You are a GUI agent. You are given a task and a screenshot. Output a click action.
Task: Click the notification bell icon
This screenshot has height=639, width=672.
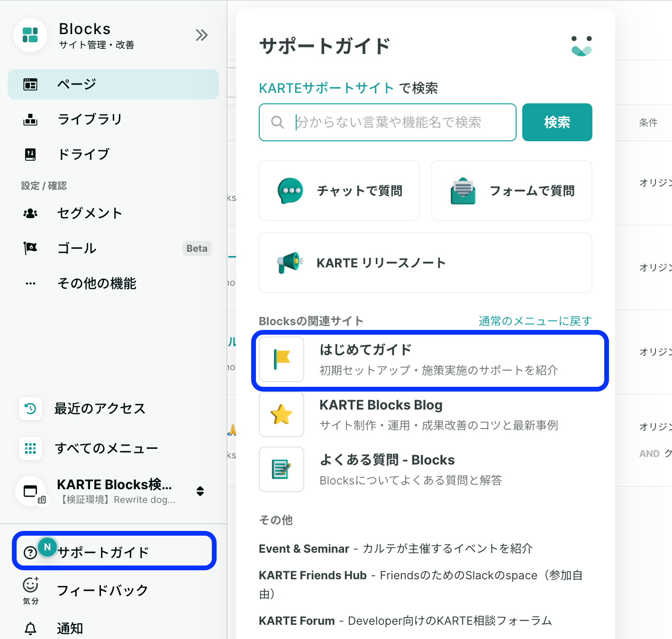coord(30,629)
